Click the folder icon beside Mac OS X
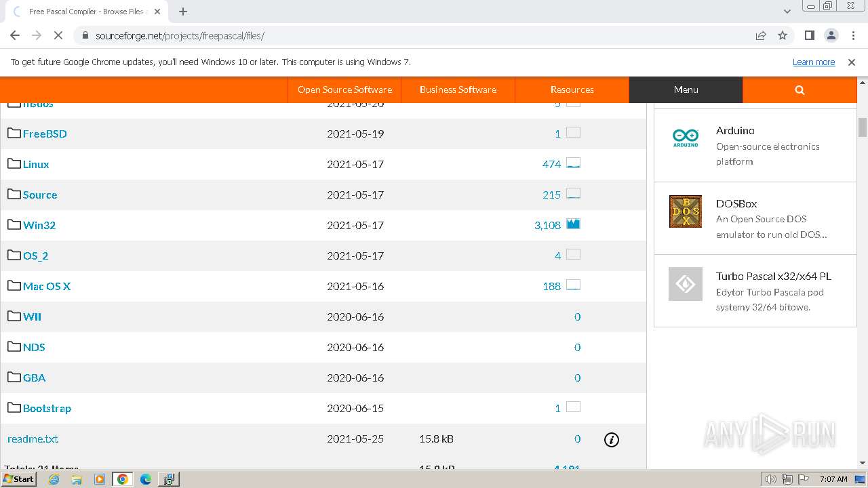The height and width of the screenshot is (488, 868). tap(14, 285)
